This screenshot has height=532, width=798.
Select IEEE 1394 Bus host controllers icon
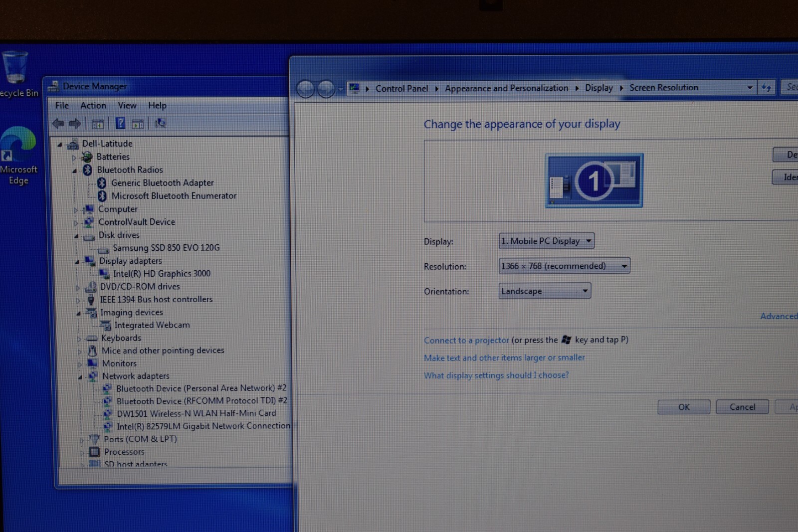91,300
